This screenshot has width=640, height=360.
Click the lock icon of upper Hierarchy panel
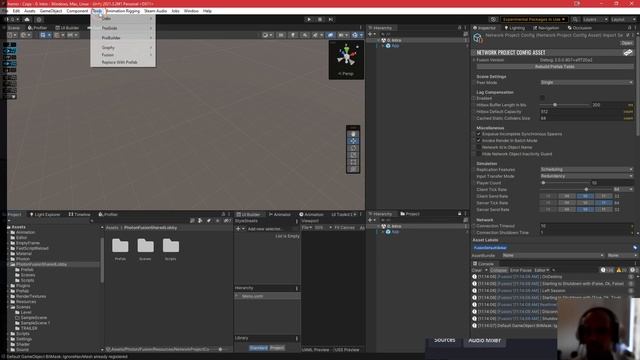click(x=460, y=28)
